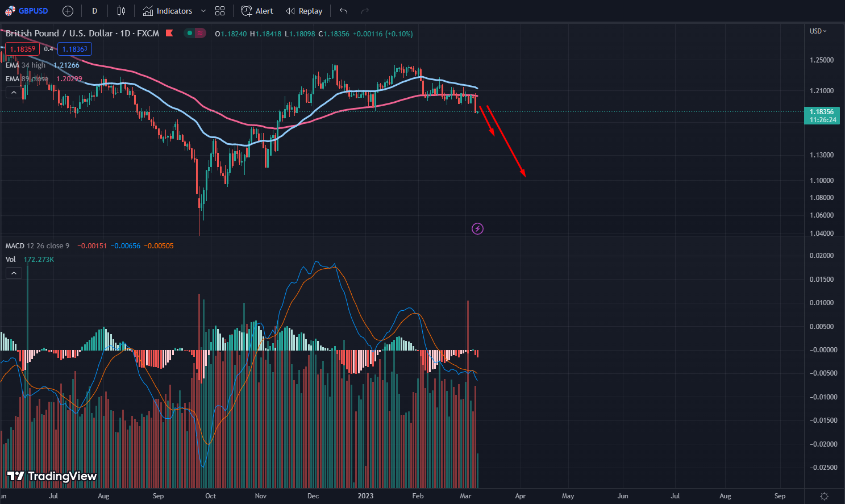Click the red flag symbol marker
This screenshot has width=845, height=504.
pos(169,34)
